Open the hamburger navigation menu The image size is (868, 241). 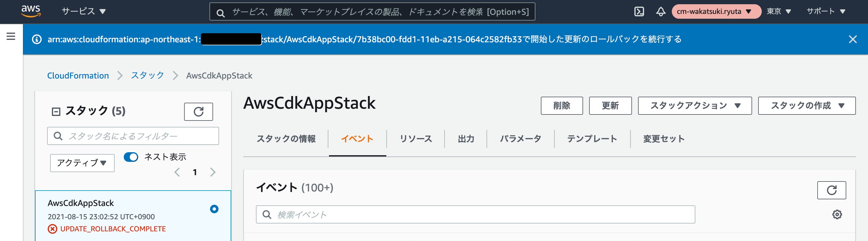click(x=11, y=36)
